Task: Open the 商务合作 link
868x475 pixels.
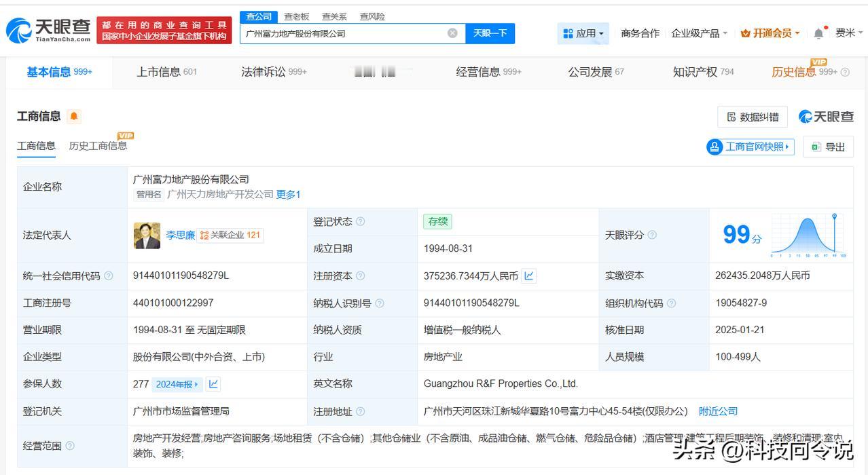Action: click(x=640, y=33)
